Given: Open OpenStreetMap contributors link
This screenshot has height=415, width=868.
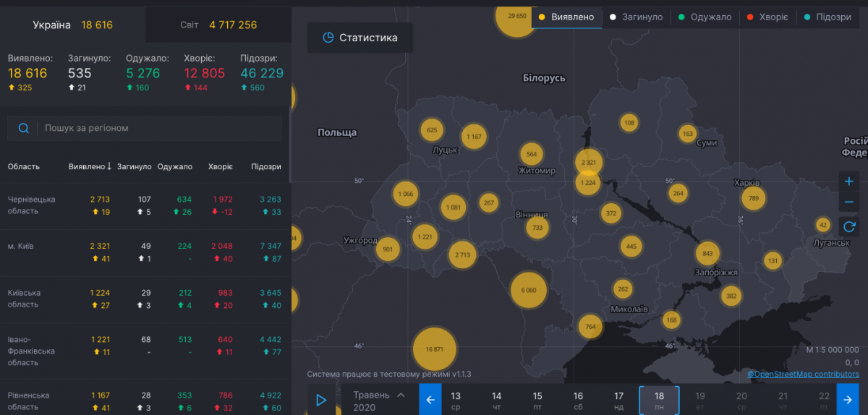Looking at the screenshot, I should (x=803, y=374).
